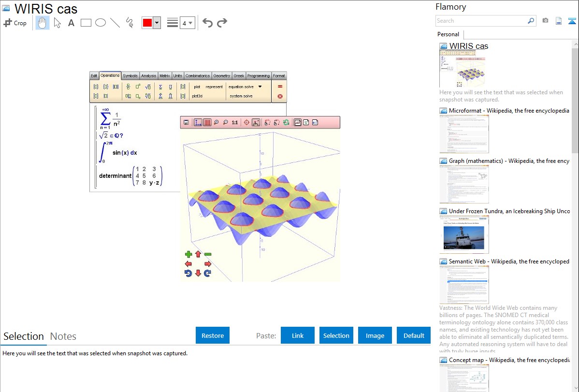Click the Restore button
Viewport: 579px width, 392px height.
coord(213,335)
